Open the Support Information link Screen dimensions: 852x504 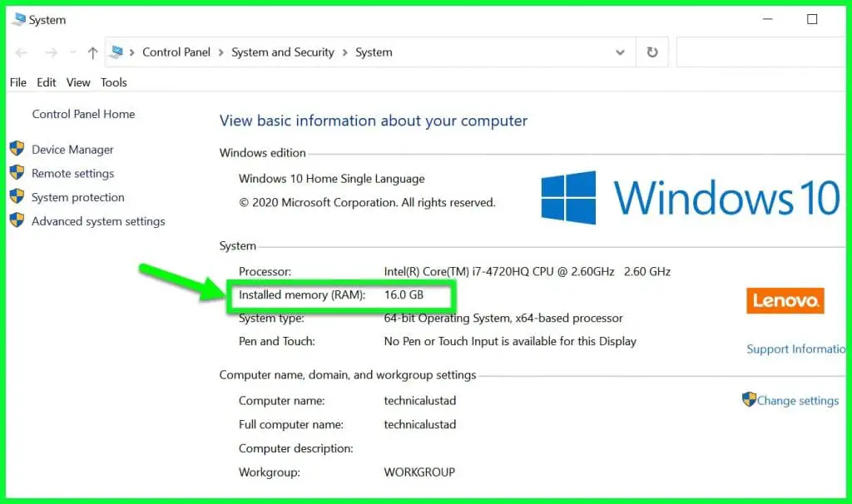coord(796,348)
